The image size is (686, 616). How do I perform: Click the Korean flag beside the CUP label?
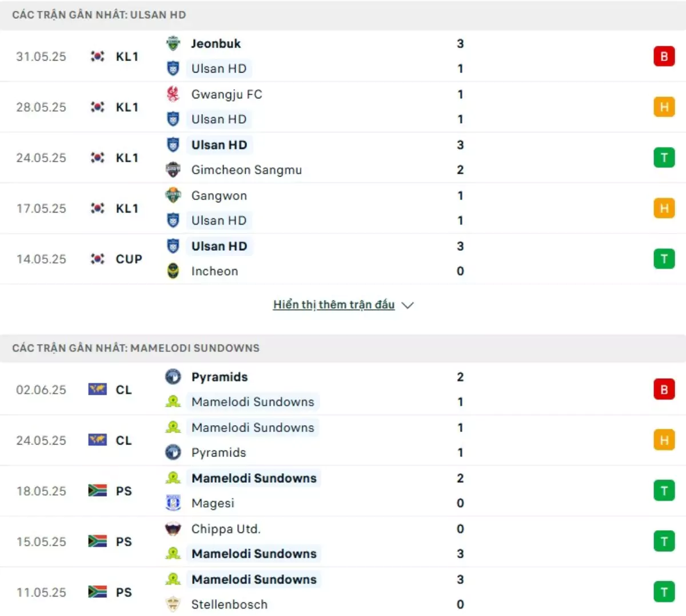[x=98, y=259]
